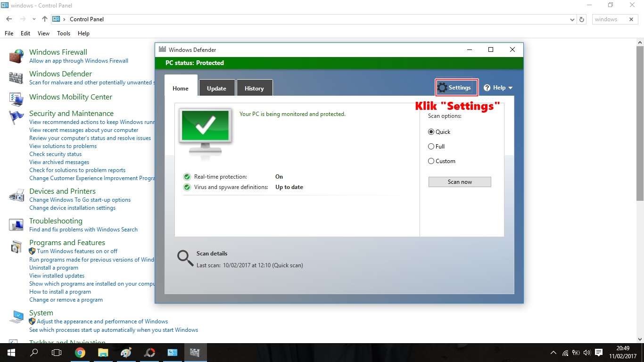Image resolution: width=644 pixels, height=362 pixels.
Task: Clear the search box with X
Action: coord(632,19)
